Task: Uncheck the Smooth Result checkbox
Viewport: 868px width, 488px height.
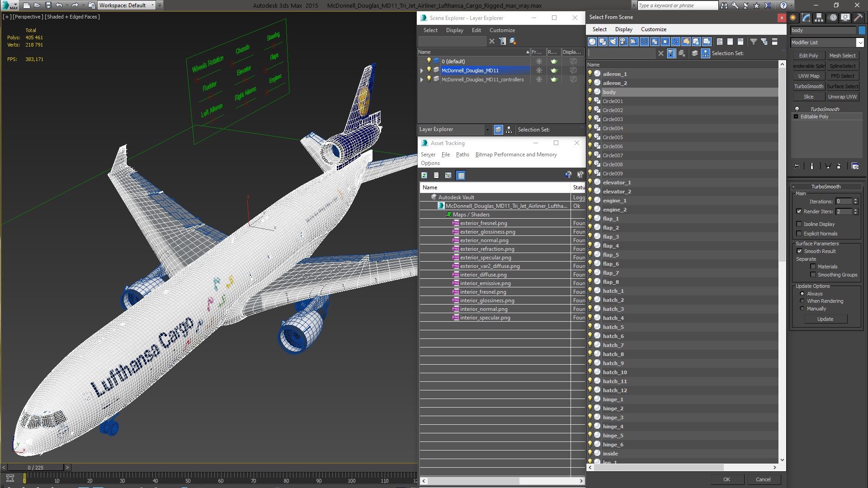Action: pyautogui.click(x=799, y=251)
